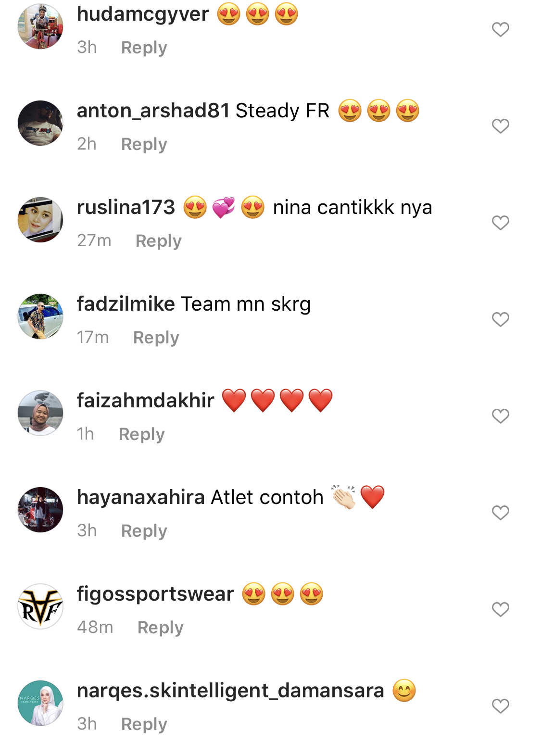Like hudamcgyver's comment with heart icon

pyautogui.click(x=501, y=29)
